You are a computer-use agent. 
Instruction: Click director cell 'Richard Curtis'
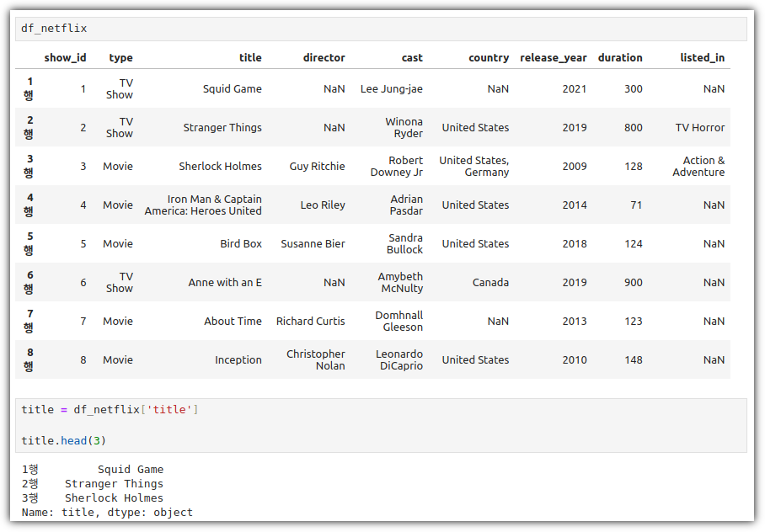(310, 322)
